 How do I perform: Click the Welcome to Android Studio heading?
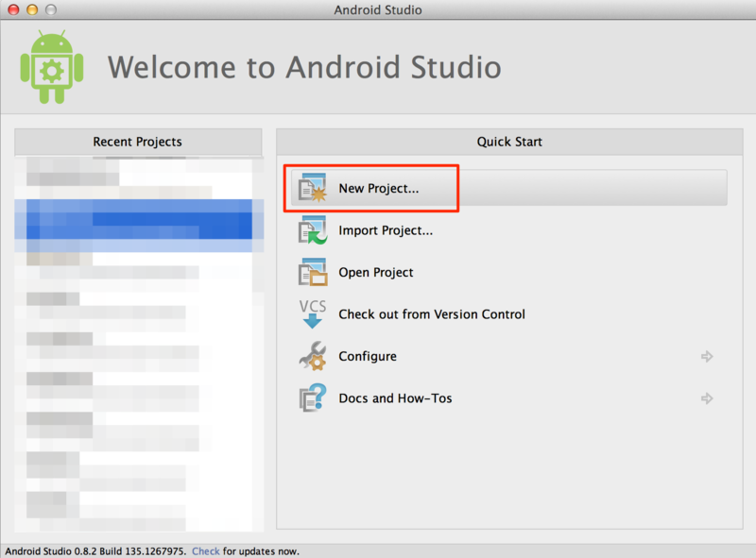tap(304, 66)
